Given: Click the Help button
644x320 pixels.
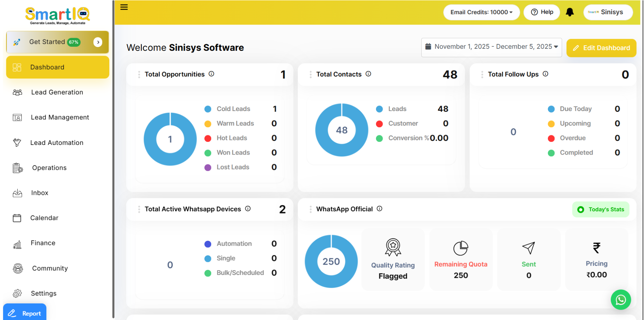Looking at the screenshot, I should pyautogui.click(x=542, y=12).
